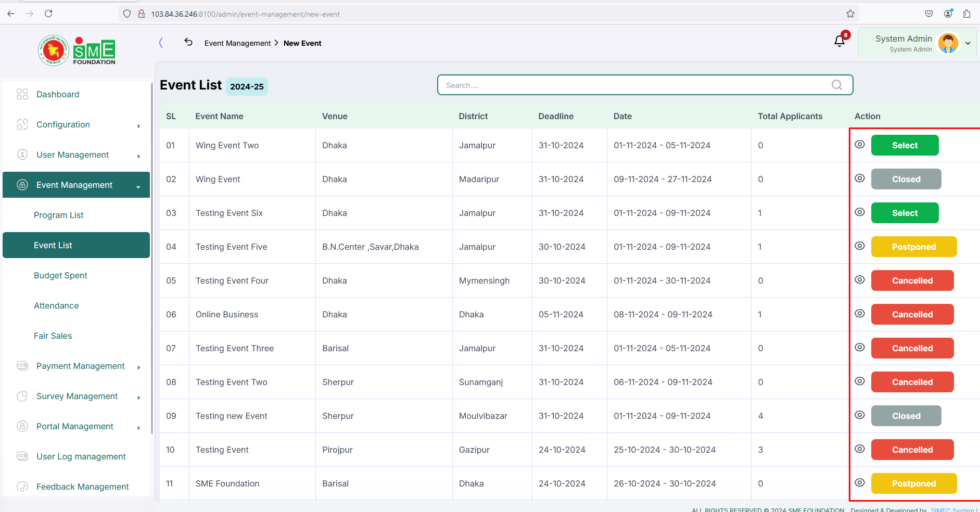Click the User Management shield icon
Image resolution: width=980 pixels, height=512 pixels.
pyautogui.click(x=22, y=155)
